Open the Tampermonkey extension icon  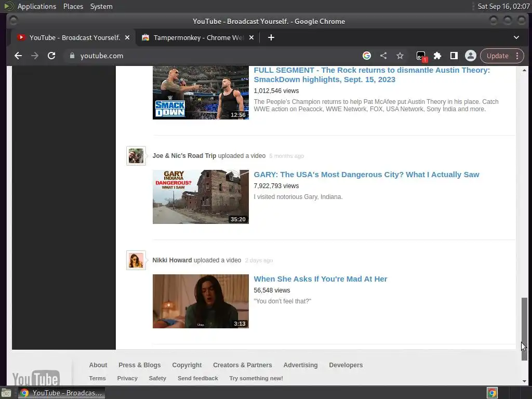421,56
